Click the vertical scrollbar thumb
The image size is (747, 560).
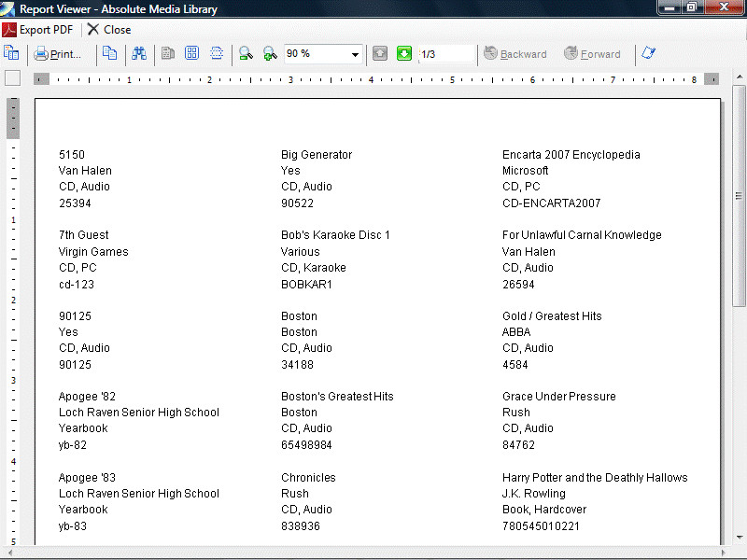(x=739, y=196)
